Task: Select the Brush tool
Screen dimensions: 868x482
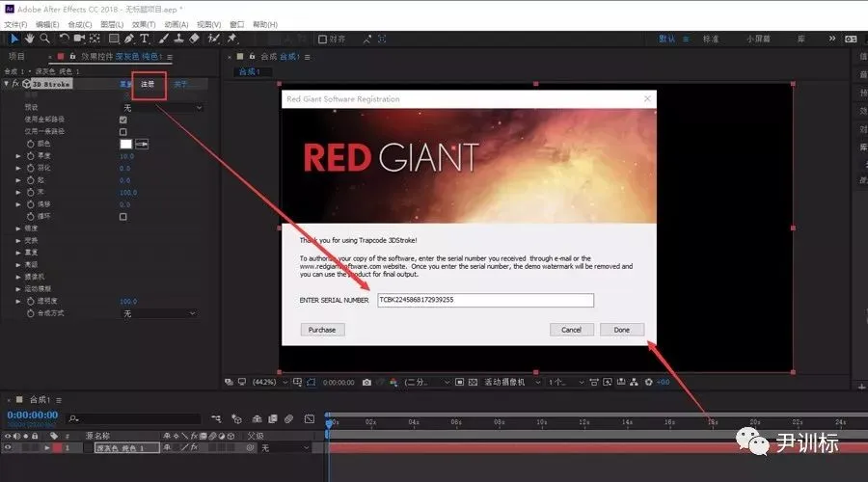Action: point(164,39)
